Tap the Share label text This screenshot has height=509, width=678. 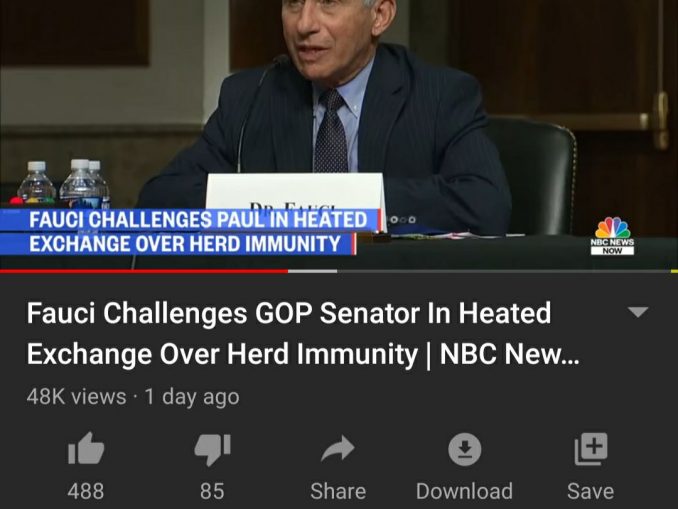tap(338, 491)
